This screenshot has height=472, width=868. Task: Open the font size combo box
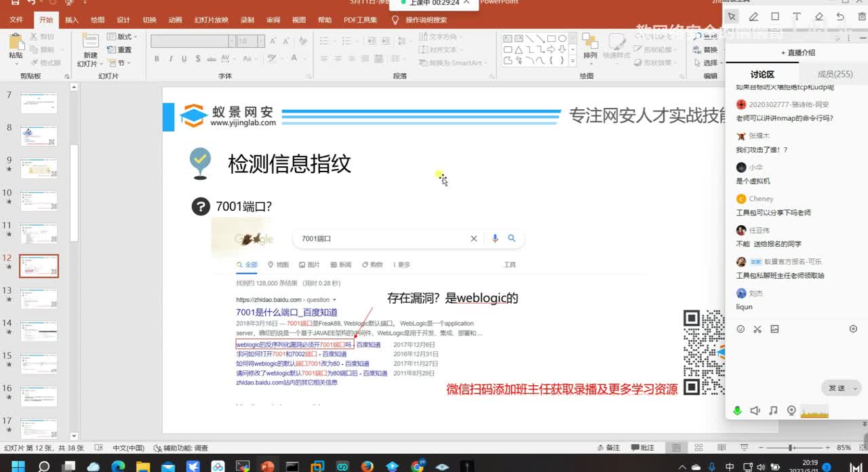pyautogui.click(x=251, y=41)
